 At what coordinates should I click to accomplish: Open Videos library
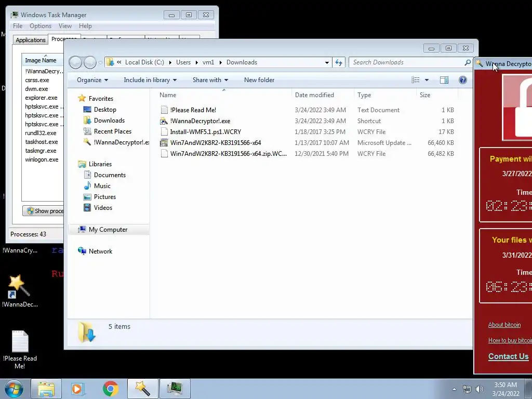click(x=103, y=208)
